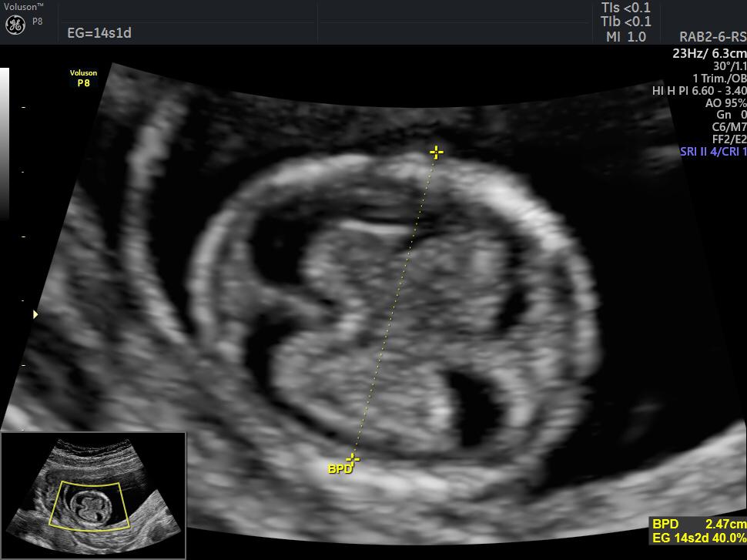The height and width of the screenshot is (560, 747).
Task: Click the yellow Voluson P8 watermark label
Action: click(83, 78)
